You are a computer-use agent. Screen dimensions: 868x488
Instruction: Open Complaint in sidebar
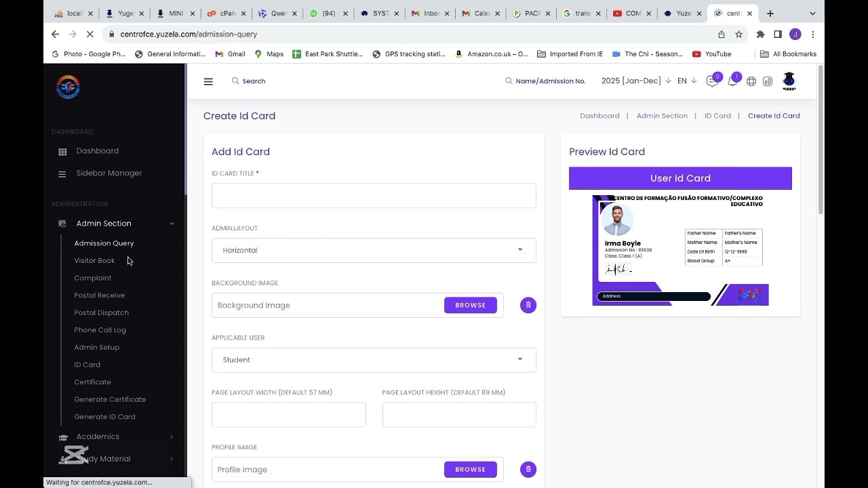[x=93, y=278]
